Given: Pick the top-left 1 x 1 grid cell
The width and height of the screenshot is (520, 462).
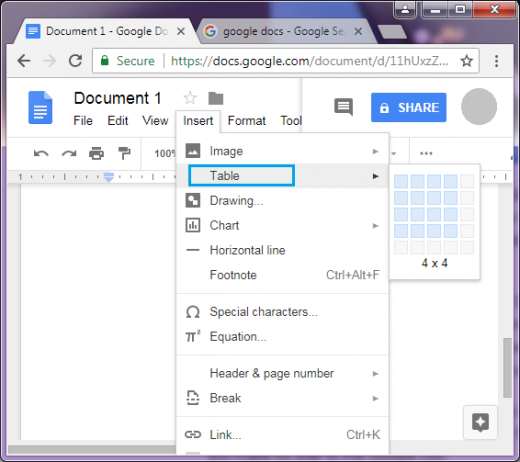Looking at the screenshot, I should 401,181.
